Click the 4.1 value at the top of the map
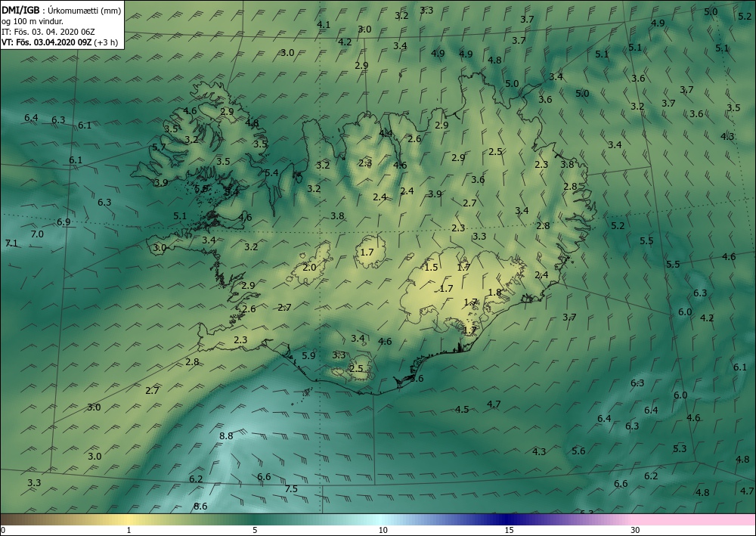Screen dimensions: 756x536 pyautogui.click(x=324, y=25)
